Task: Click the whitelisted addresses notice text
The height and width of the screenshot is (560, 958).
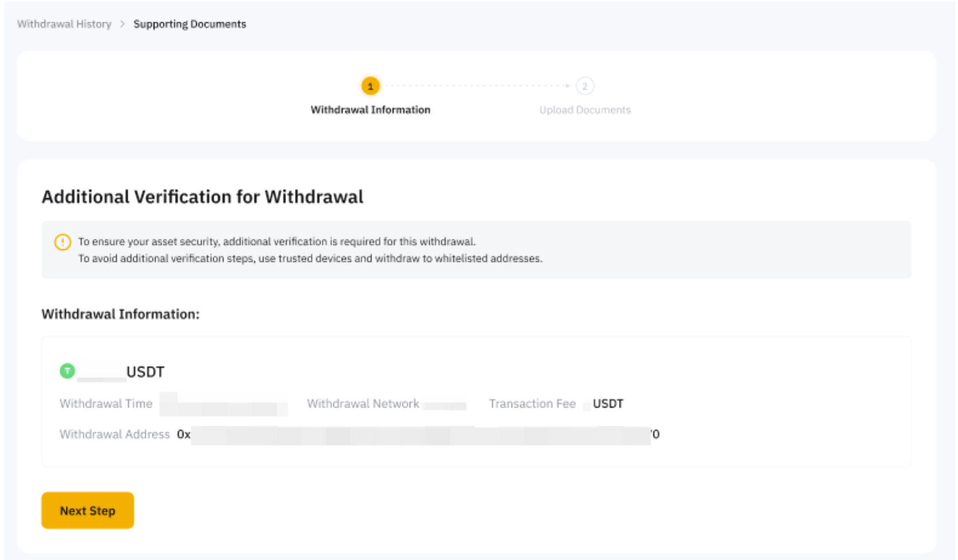Action: coord(310,258)
